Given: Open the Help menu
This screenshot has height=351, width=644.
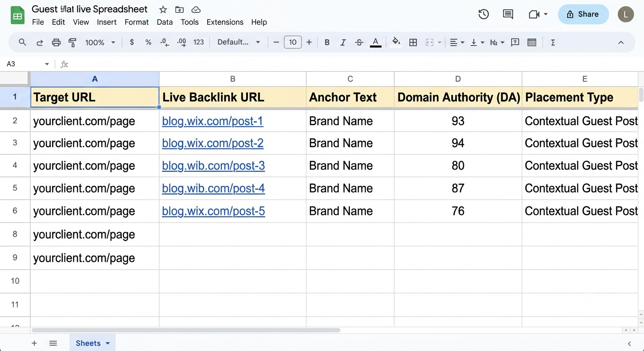Looking at the screenshot, I should point(259,22).
